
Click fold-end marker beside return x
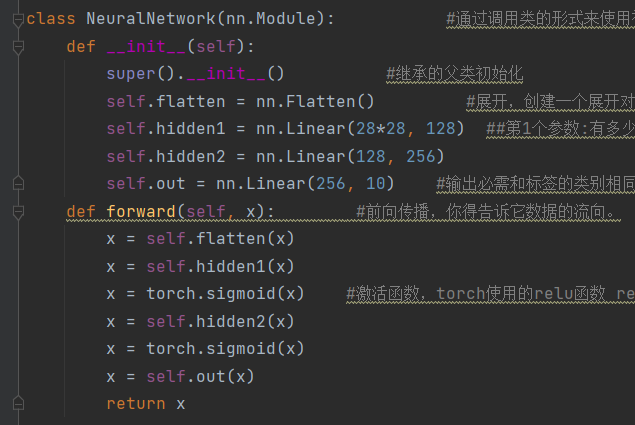pyautogui.click(x=18, y=404)
